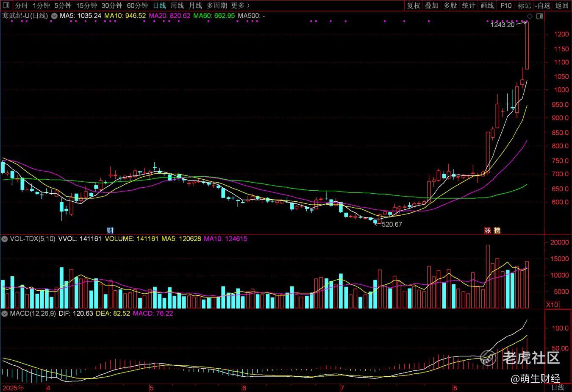This screenshot has width=572, height=392.
Task: Click the 寒武纪-U(日线) title
Action: click(25, 16)
